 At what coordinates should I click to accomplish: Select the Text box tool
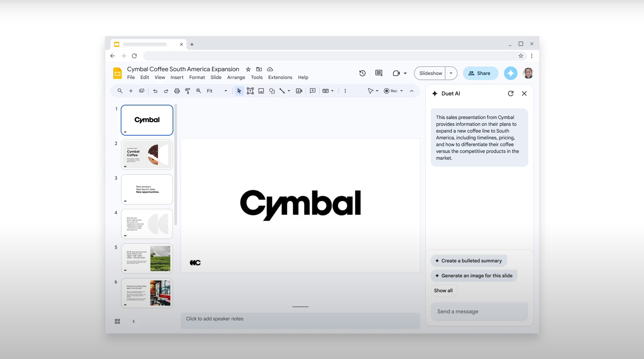coord(250,91)
